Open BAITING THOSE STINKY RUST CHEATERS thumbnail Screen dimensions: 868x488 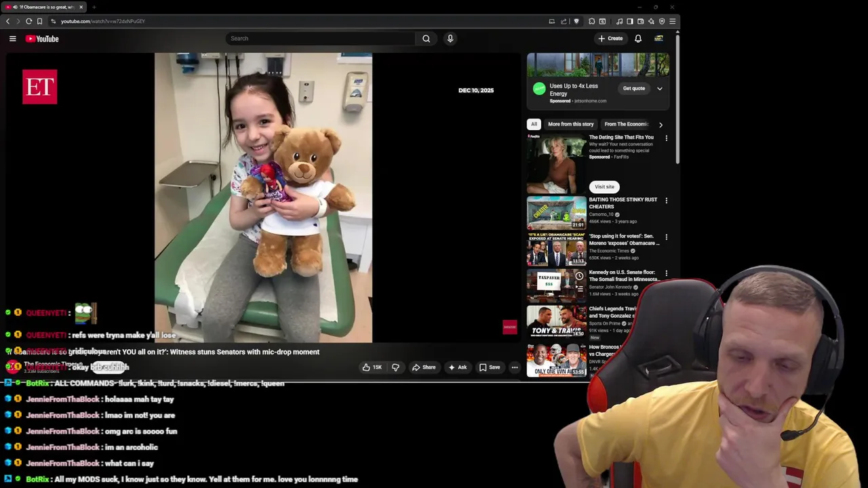point(557,213)
